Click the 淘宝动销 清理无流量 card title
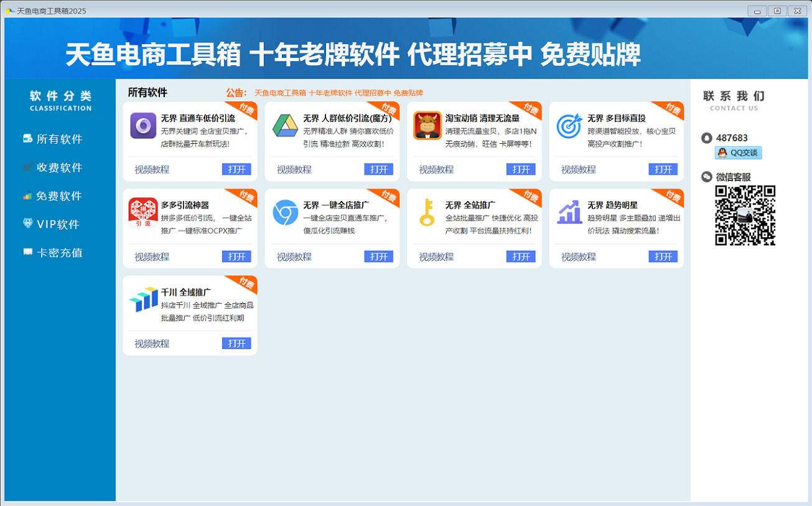Screen dimensions: 812x506 point(482,118)
